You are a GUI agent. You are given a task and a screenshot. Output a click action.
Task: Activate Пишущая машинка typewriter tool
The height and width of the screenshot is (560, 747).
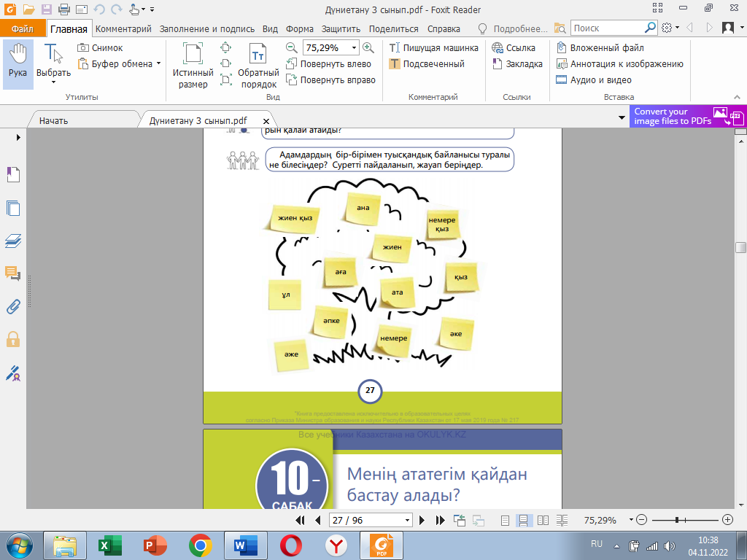433,47
